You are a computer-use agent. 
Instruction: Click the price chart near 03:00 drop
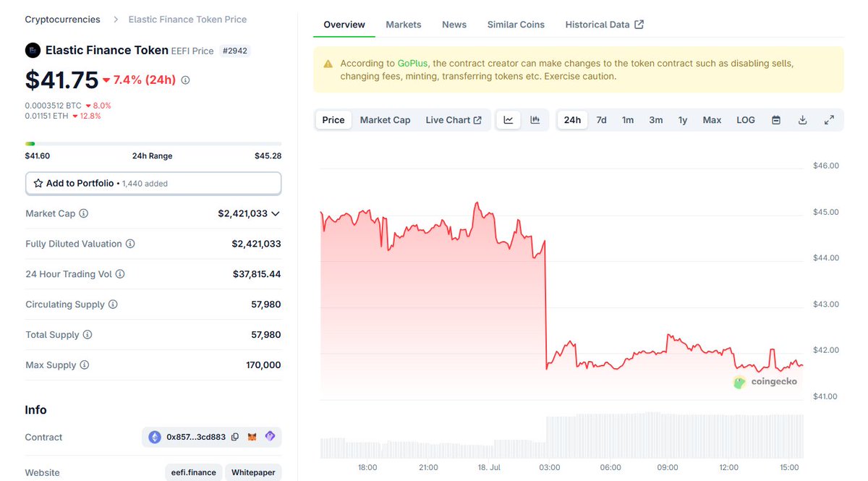(546, 304)
